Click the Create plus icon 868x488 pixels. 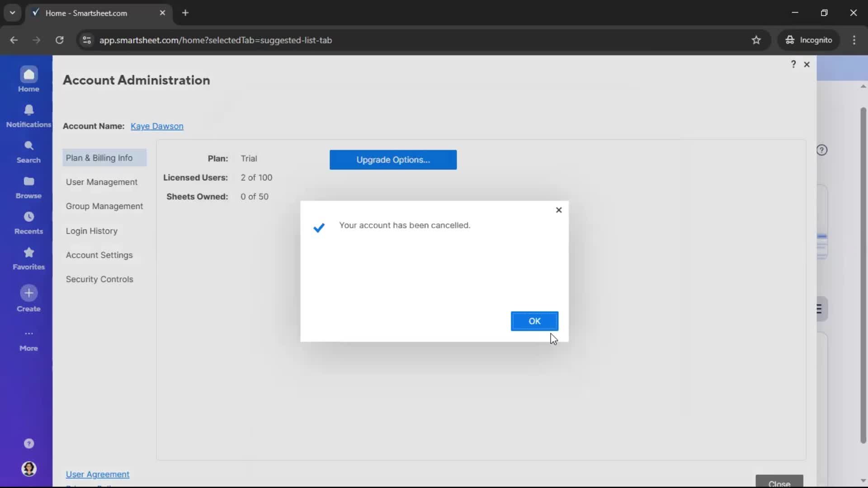click(28, 293)
